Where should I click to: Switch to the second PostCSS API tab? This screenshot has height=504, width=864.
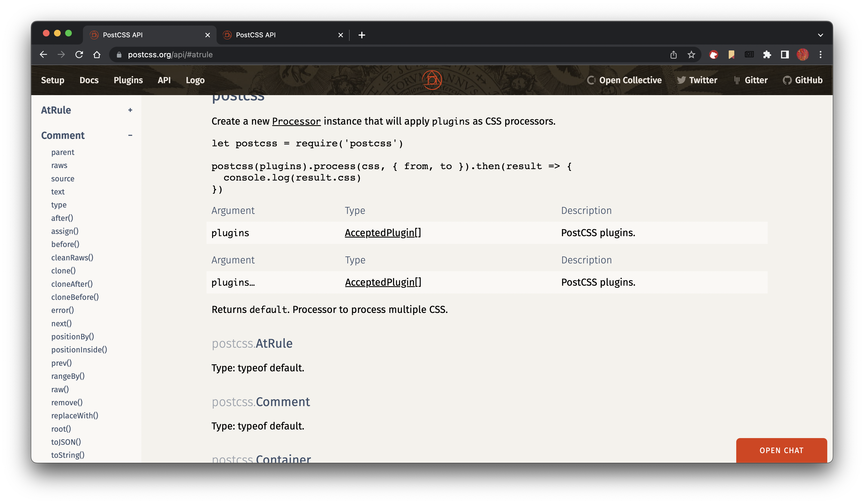point(283,35)
